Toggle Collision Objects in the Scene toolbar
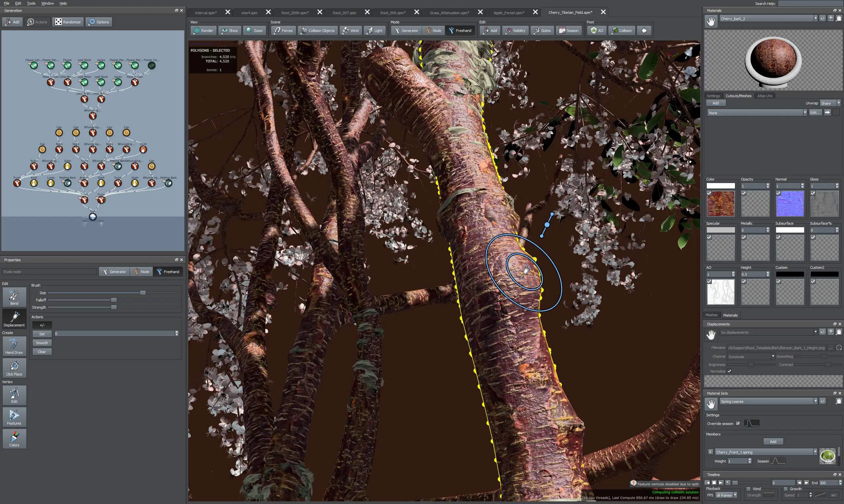844x504 pixels. 318,31
